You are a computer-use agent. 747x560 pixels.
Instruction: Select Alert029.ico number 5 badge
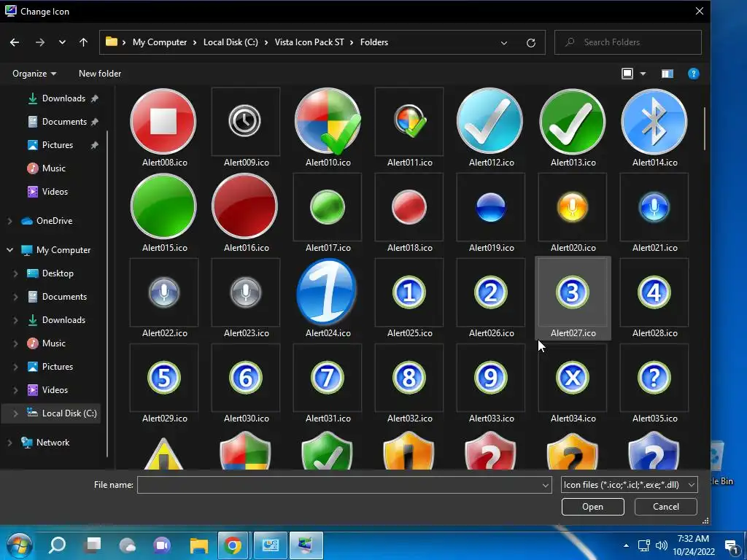tap(163, 377)
